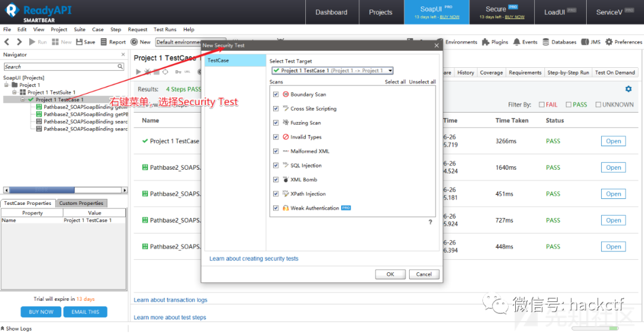Click the EMAIL THIS button

click(x=85, y=312)
